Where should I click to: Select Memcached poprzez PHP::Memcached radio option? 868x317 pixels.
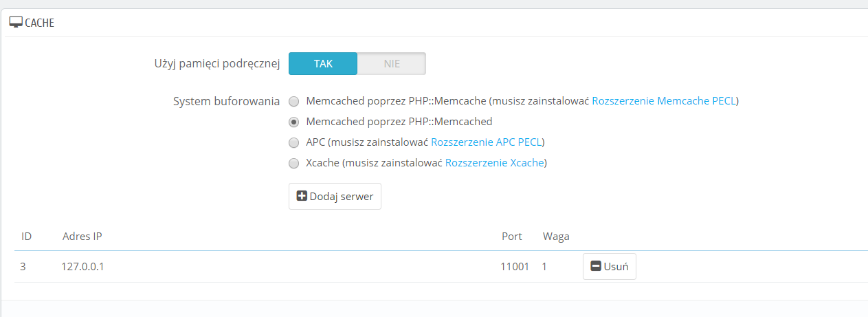click(x=294, y=122)
